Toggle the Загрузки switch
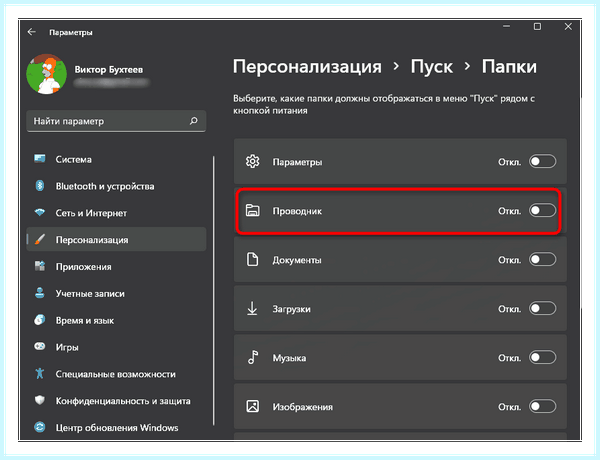This screenshot has width=600, height=460. coord(542,308)
